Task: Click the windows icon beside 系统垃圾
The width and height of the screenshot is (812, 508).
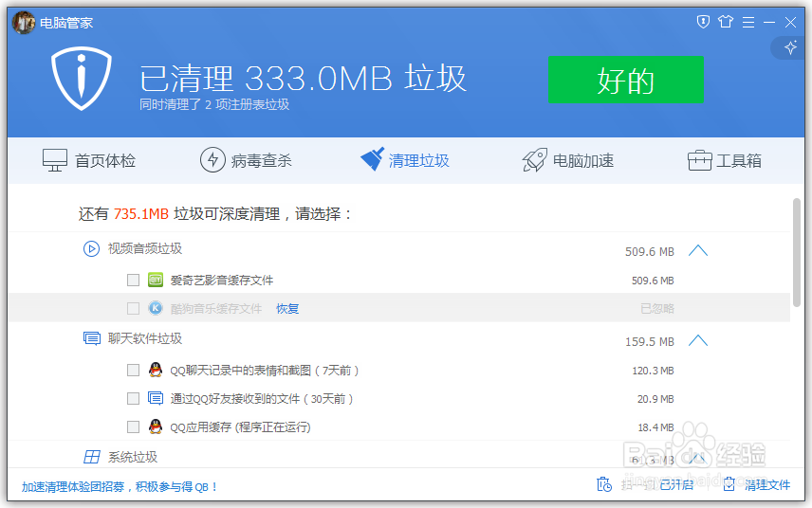Action: [x=92, y=457]
